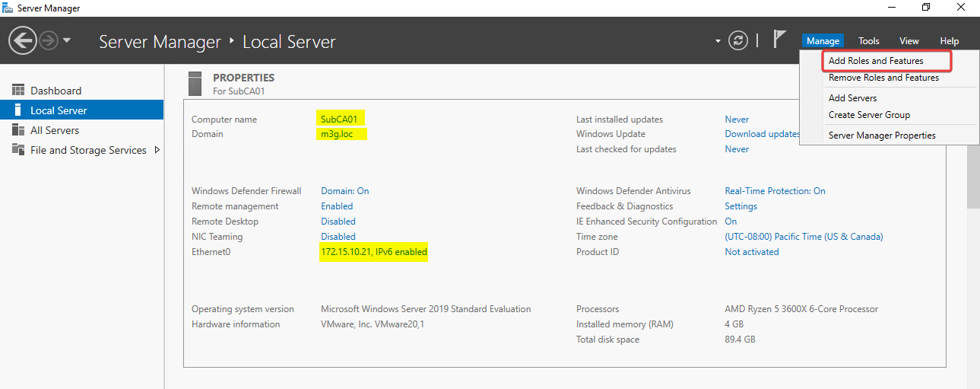980x389 pixels.
Task: Open the Tools menu
Action: click(868, 41)
